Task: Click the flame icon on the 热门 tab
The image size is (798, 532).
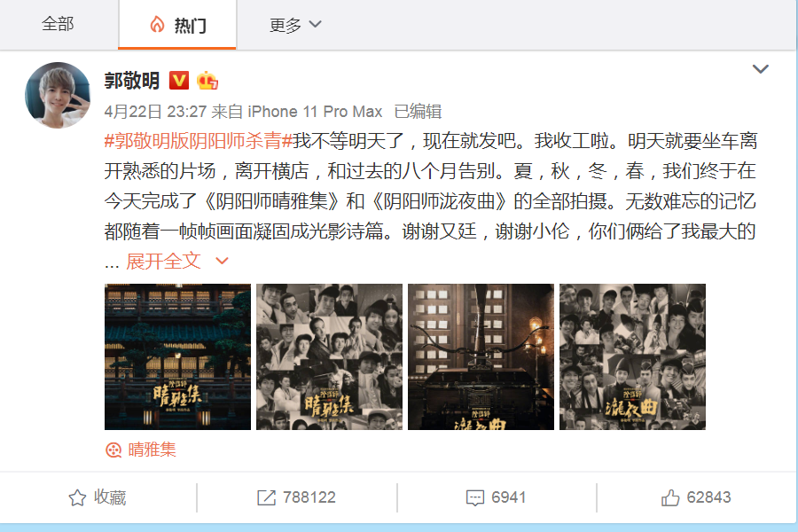Action: (157, 24)
